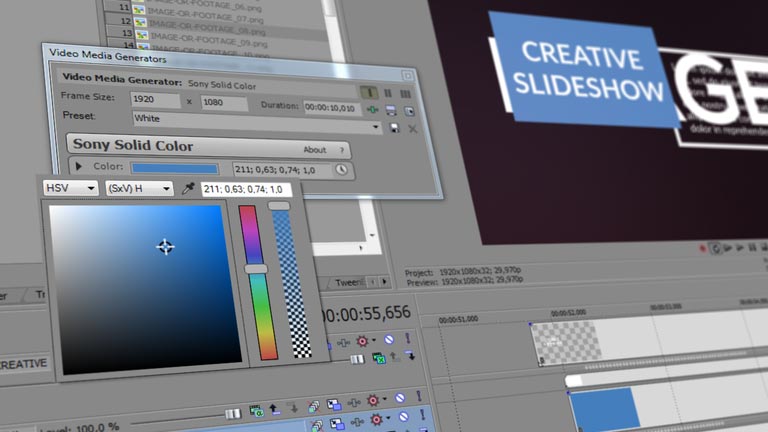The width and height of the screenshot is (768, 432).
Task: Click the down scroll arrow below the media list
Action: click(372, 235)
